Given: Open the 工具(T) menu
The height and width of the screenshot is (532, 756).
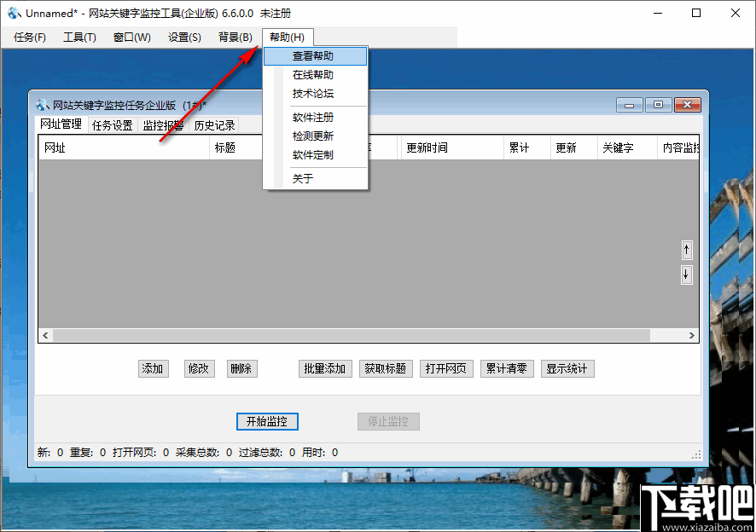Looking at the screenshot, I should click(79, 38).
